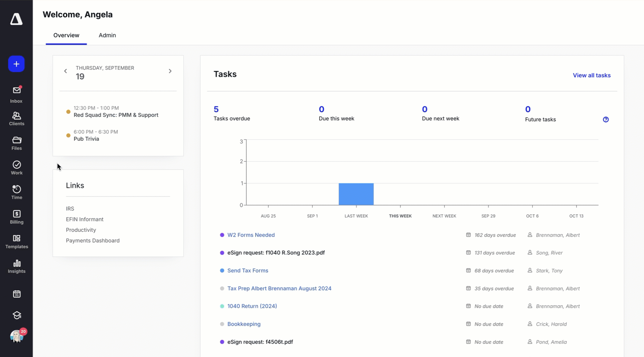The width and height of the screenshot is (644, 357).
Task: Go to Clients in sidebar
Action: point(16,119)
